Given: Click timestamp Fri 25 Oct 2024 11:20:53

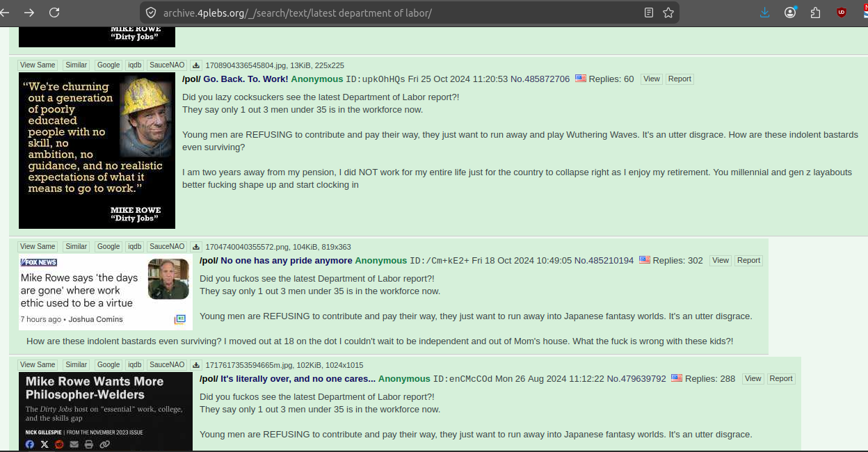Looking at the screenshot, I should coord(459,79).
